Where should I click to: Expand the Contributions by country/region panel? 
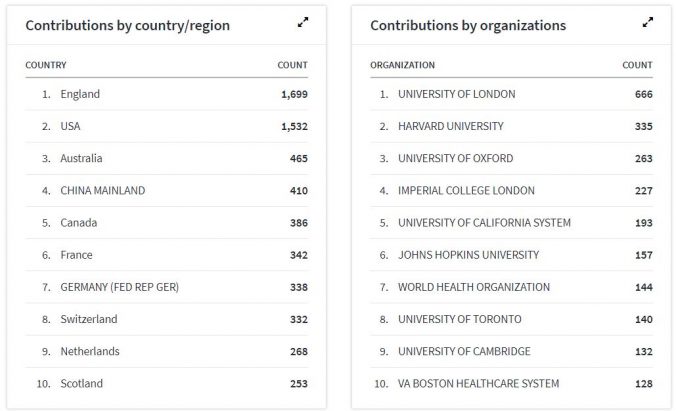click(303, 23)
